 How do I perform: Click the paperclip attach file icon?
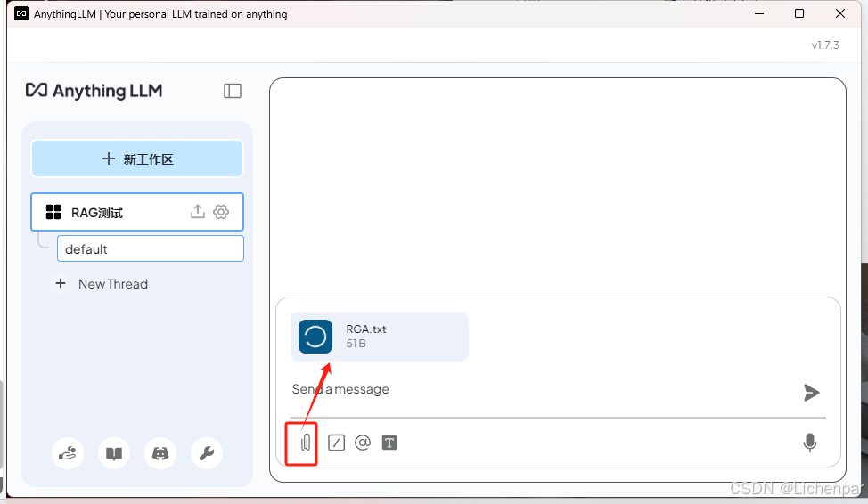pos(305,443)
